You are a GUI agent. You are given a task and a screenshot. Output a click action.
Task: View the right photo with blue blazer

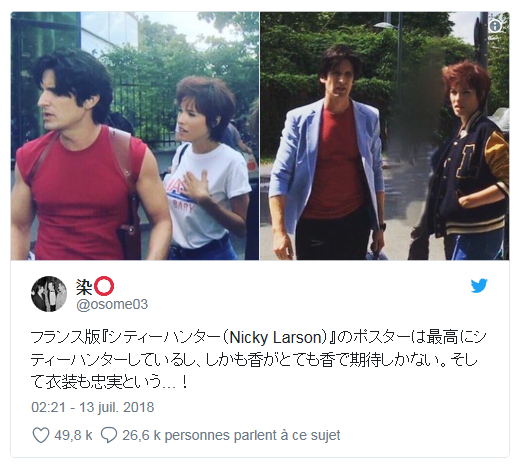pyautogui.click(x=385, y=136)
